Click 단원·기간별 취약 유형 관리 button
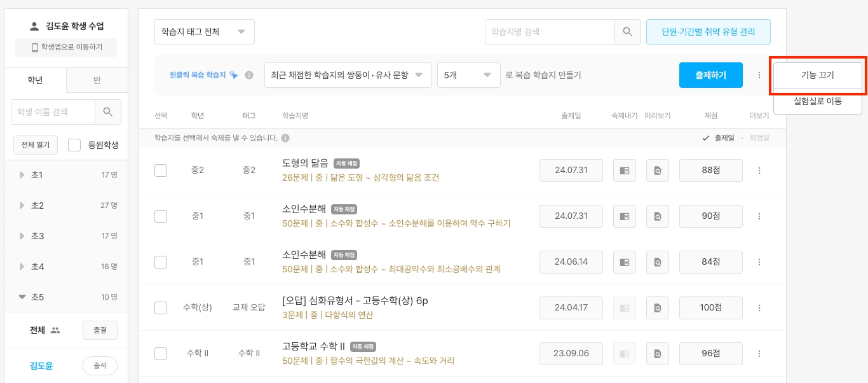 pos(708,32)
